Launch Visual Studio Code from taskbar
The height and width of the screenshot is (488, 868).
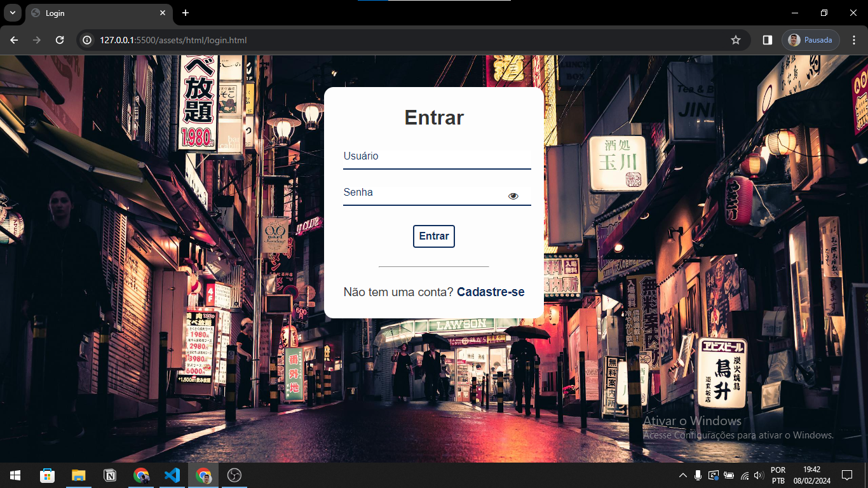coord(172,475)
